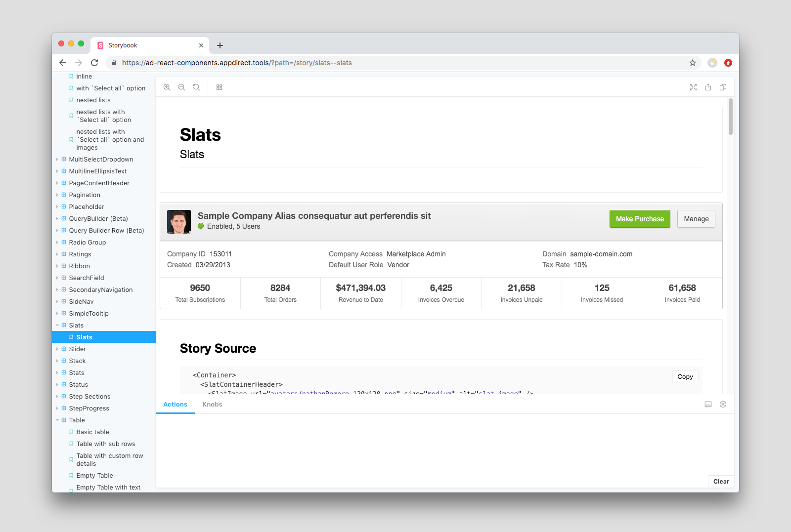Open the Slider component

tap(78, 349)
